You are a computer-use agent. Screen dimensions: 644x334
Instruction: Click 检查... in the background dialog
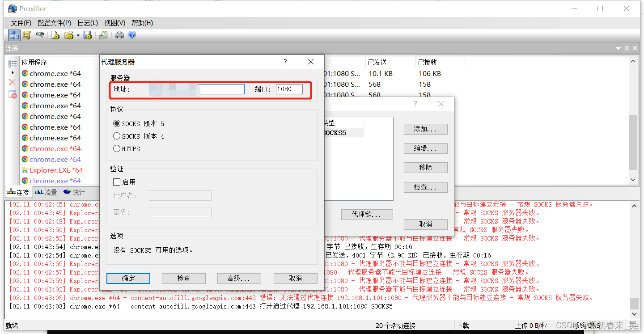click(425, 187)
